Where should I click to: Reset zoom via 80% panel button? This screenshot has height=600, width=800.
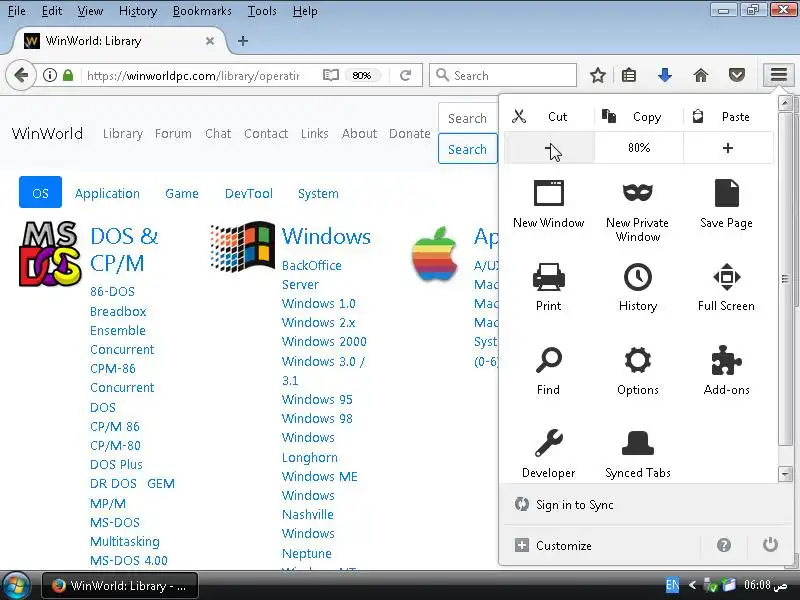pyautogui.click(x=639, y=148)
